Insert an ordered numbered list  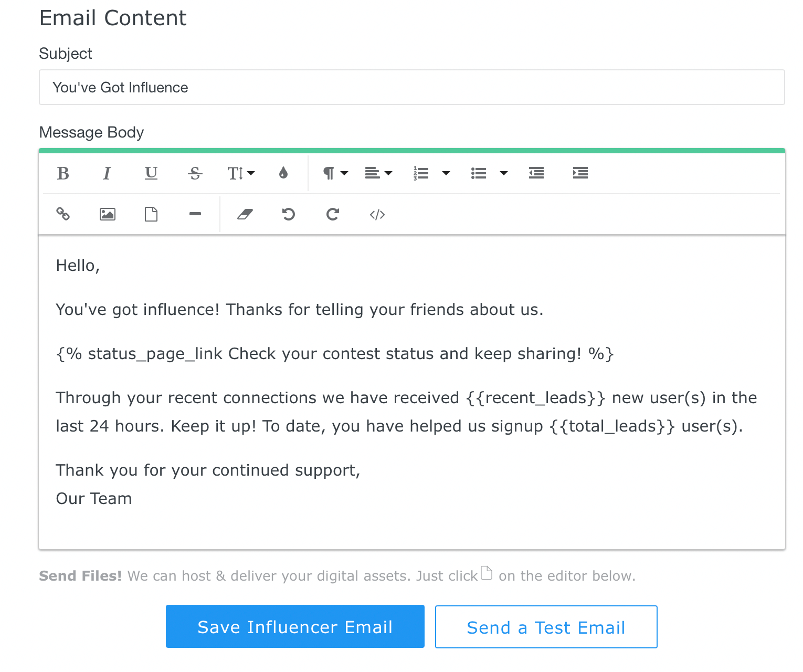coord(421,173)
